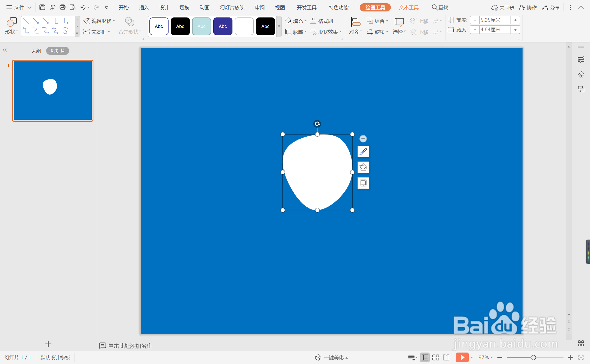
Task: Click the print icon in quick access toolbar
Action: pyautogui.click(x=62, y=7)
